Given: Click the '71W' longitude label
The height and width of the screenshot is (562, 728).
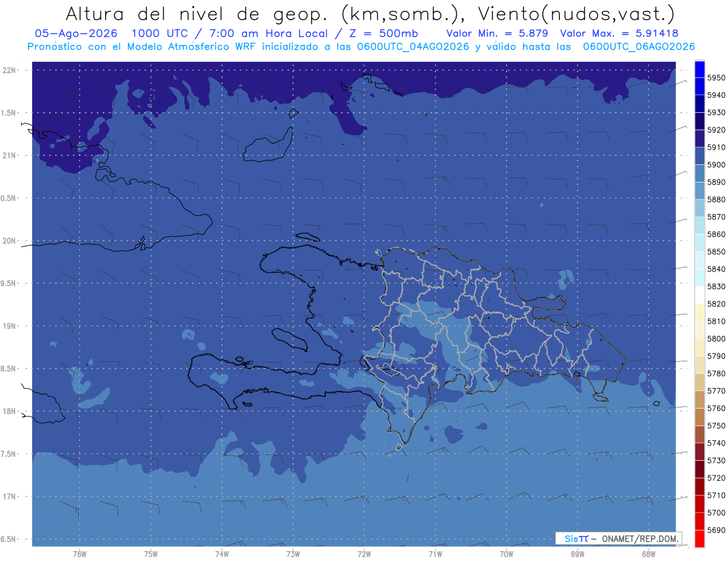Looking at the screenshot, I should (435, 554).
